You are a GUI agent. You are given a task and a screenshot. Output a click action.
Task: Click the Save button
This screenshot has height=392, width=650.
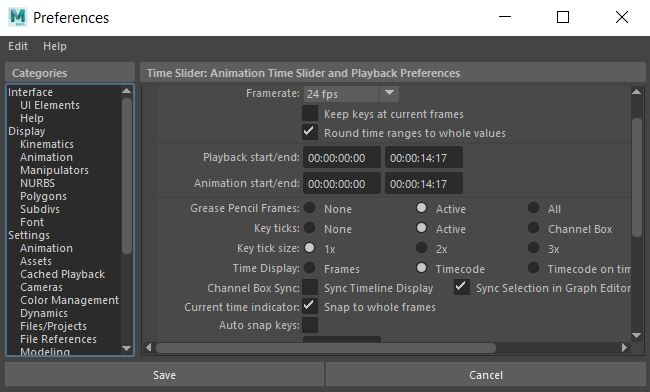(x=165, y=375)
